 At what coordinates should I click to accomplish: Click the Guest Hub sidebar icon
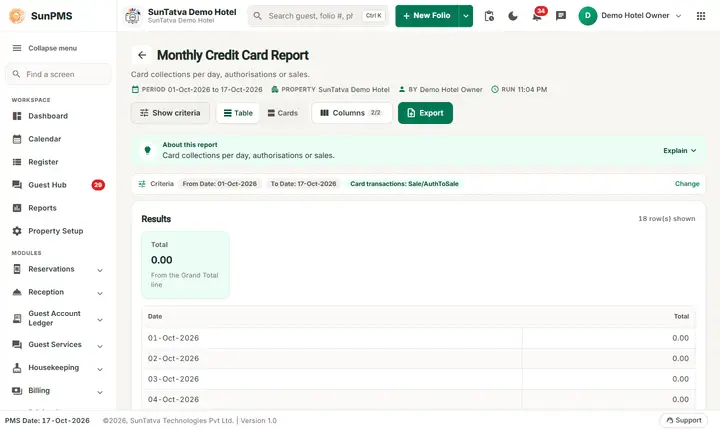pos(17,185)
